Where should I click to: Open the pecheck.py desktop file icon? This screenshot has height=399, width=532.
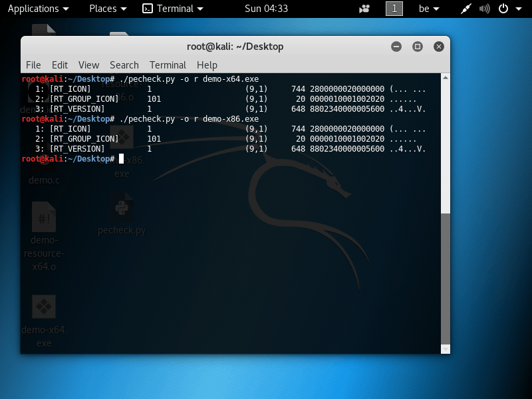coord(122,207)
